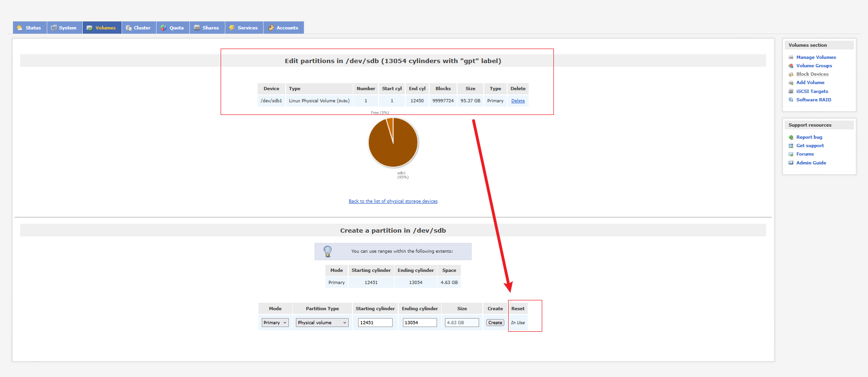Viewport: 868px width, 377px height.
Task: Switch to the Cluster tab
Action: pyautogui.click(x=139, y=28)
